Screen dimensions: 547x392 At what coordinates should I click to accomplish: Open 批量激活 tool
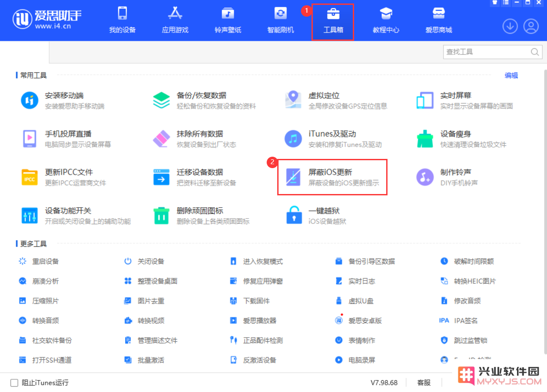144,360
